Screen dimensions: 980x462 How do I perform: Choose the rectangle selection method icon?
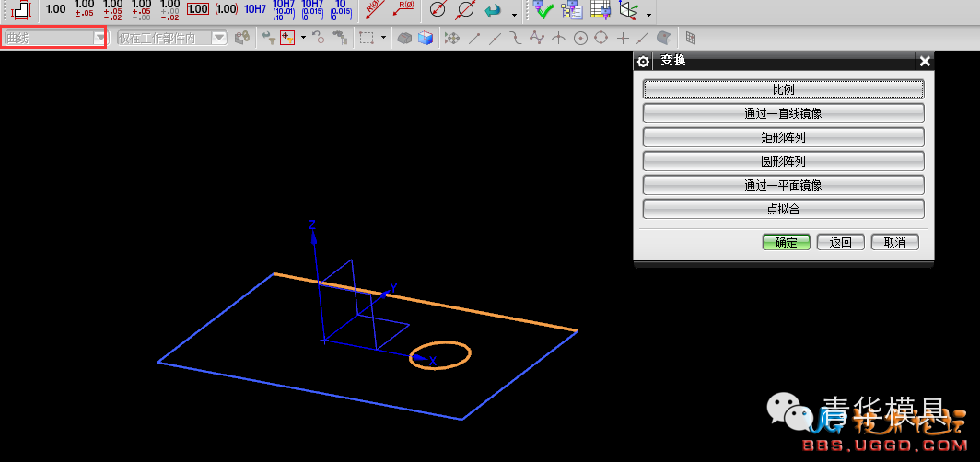click(367, 38)
